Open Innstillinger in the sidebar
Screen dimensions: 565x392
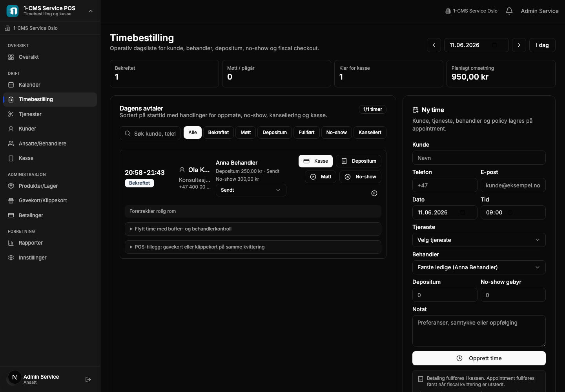coord(50,258)
